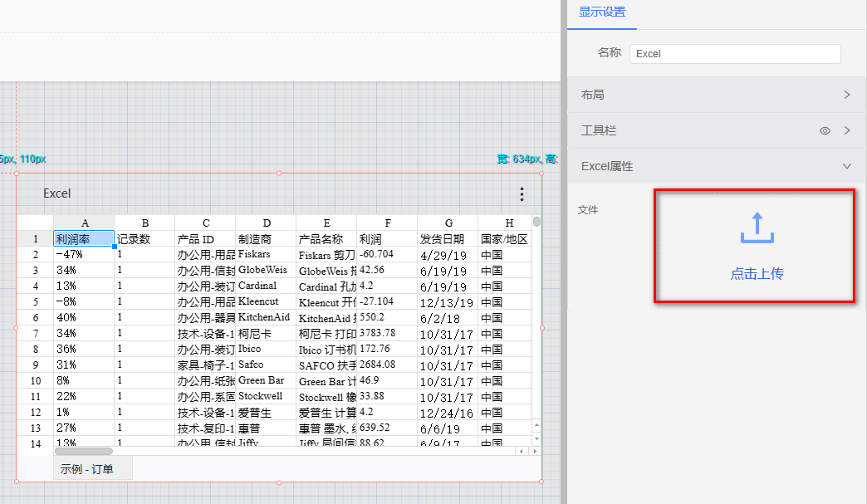
Task: Switch to the 显示设置 tab
Action: (x=602, y=12)
